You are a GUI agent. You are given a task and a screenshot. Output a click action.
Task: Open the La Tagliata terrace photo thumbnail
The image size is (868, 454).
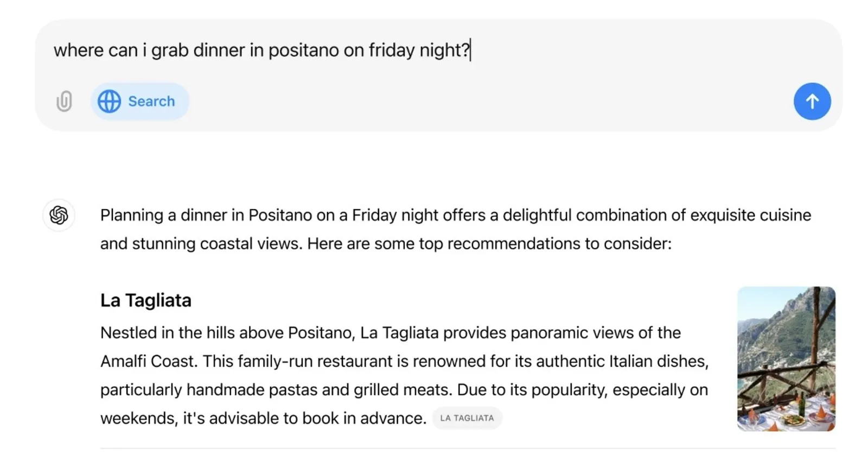point(786,359)
